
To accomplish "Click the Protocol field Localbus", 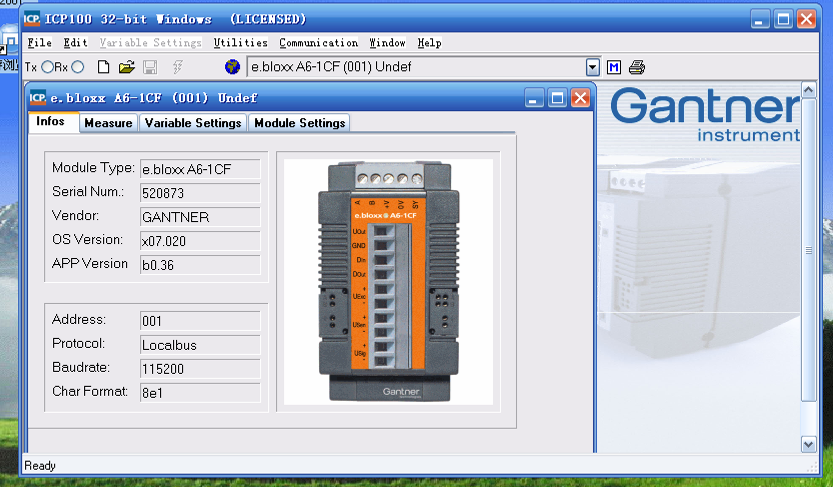I will (200, 345).
